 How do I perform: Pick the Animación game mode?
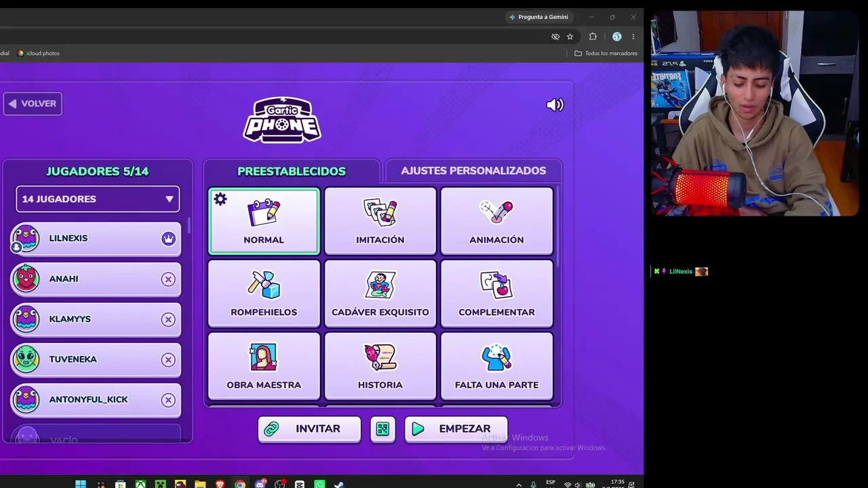pos(496,221)
